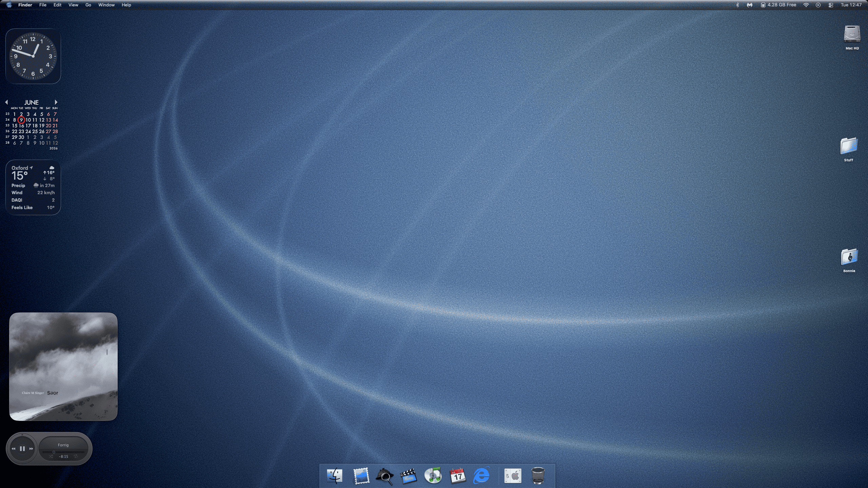The height and width of the screenshot is (488, 868).
Task: Click the Wind 22 km/h row
Action: click(x=33, y=193)
